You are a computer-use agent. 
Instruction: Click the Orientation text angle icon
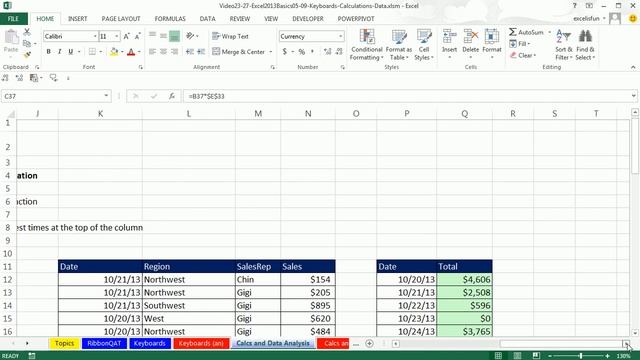point(190,36)
